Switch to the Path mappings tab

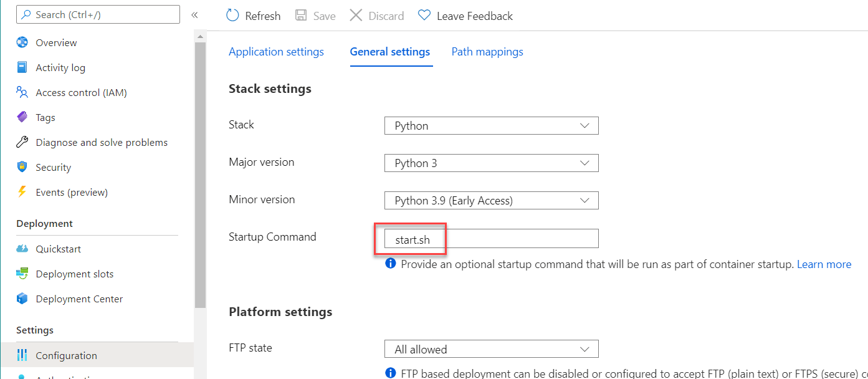pyautogui.click(x=487, y=52)
